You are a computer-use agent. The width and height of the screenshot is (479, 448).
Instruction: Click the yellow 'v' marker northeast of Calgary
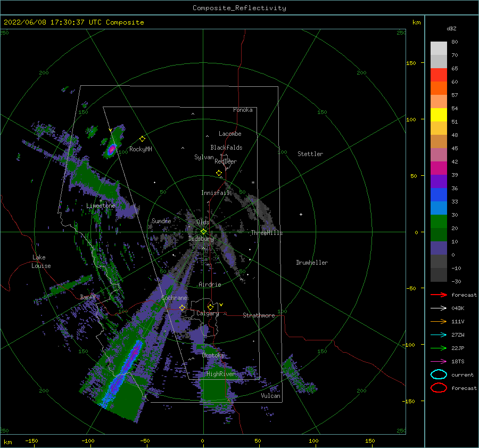click(221, 304)
